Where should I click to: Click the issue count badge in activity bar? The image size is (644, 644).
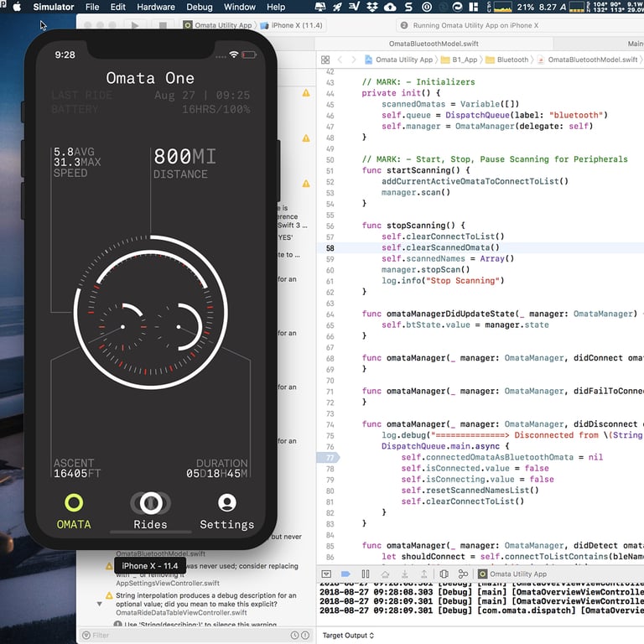coord(404,25)
